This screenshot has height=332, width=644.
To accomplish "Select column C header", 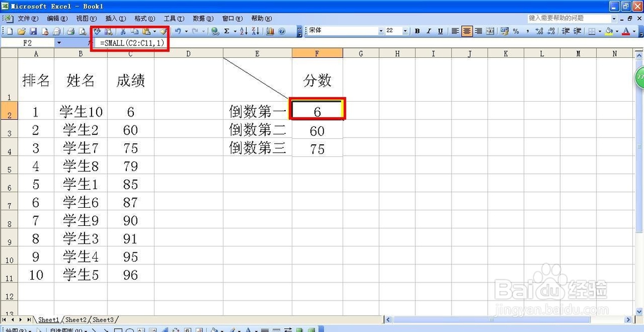I will 131,53.
